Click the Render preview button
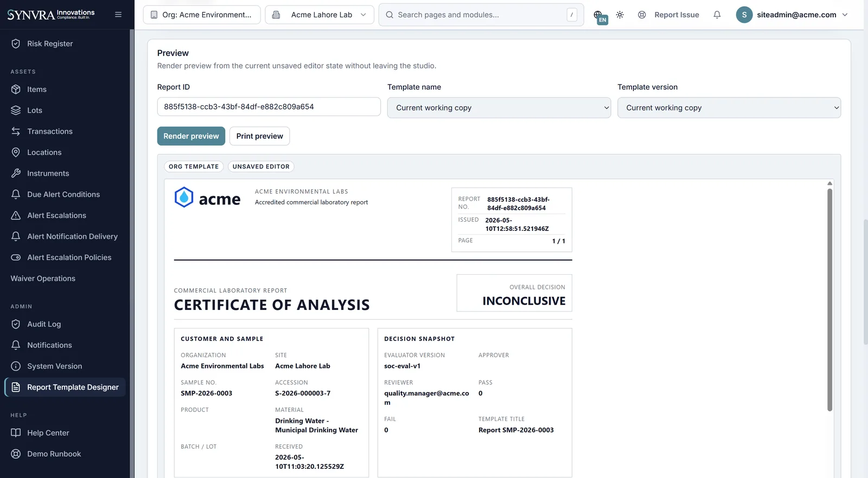Image resolution: width=868 pixels, height=478 pixels. pyautogui.click(x=191, y=136)
